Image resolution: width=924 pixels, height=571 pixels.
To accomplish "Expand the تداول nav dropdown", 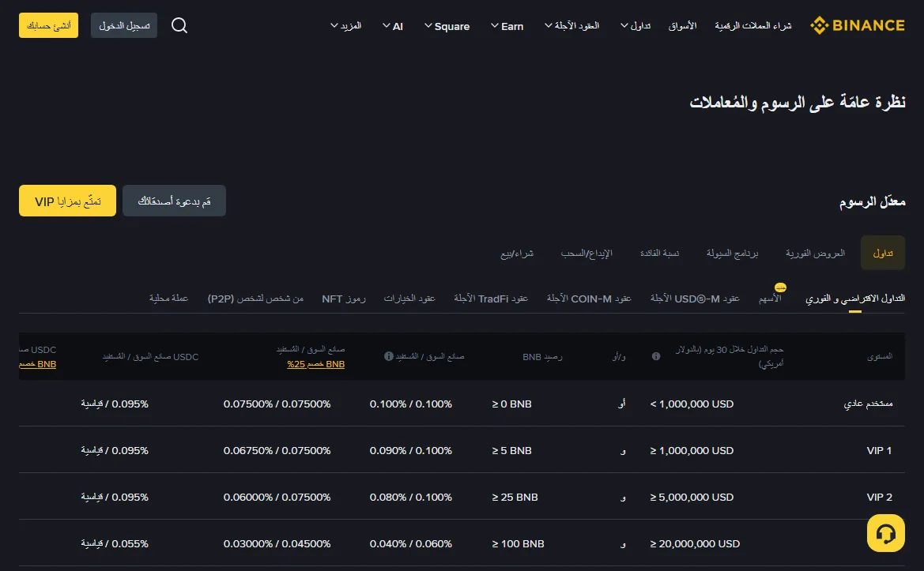I will coord(635,26).
